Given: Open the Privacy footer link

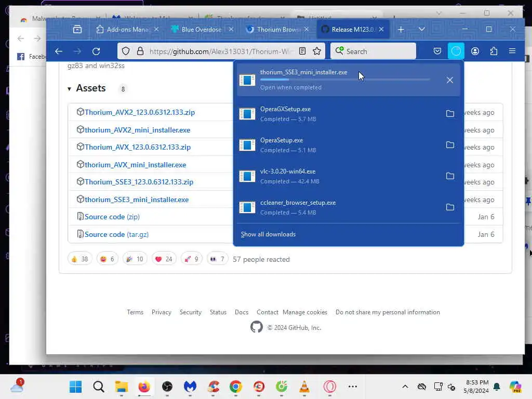Looking at the screenshot, I should tap(161, 312).
